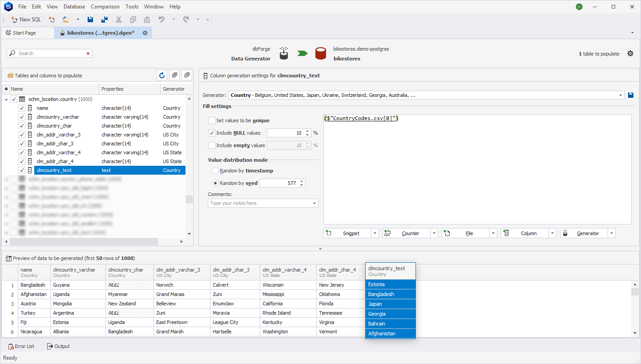Click the JS user account avatar

[x=579, y=7]
